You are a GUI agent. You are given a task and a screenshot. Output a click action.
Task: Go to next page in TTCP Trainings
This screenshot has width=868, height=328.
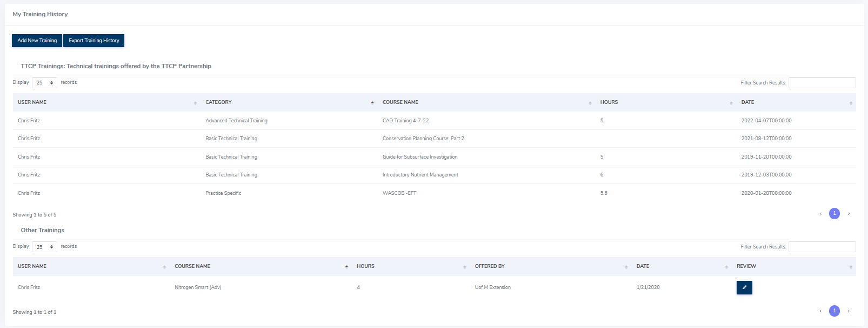tap(849, 213)
